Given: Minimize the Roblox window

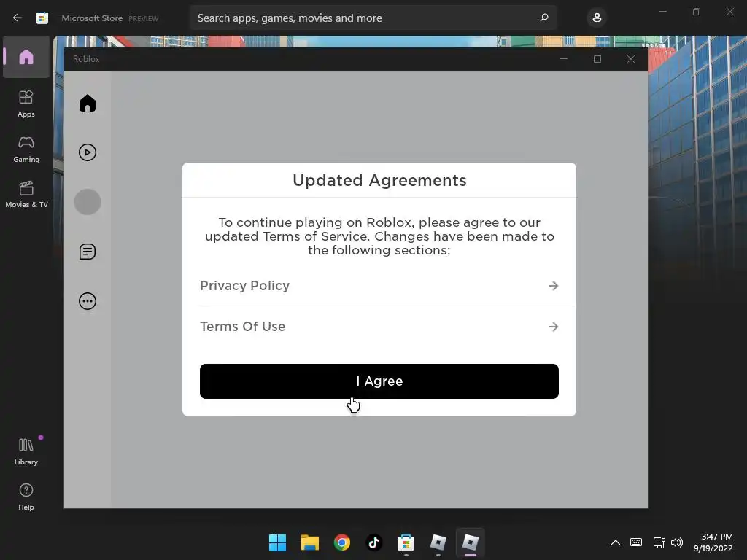Looking at the screenshot, I should point(564,59).
